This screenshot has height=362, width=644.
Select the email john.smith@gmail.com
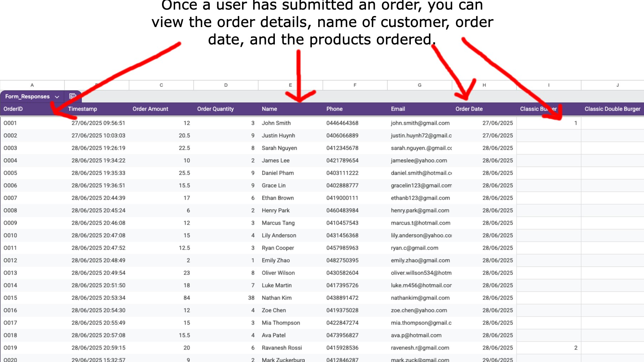[420, 123]
